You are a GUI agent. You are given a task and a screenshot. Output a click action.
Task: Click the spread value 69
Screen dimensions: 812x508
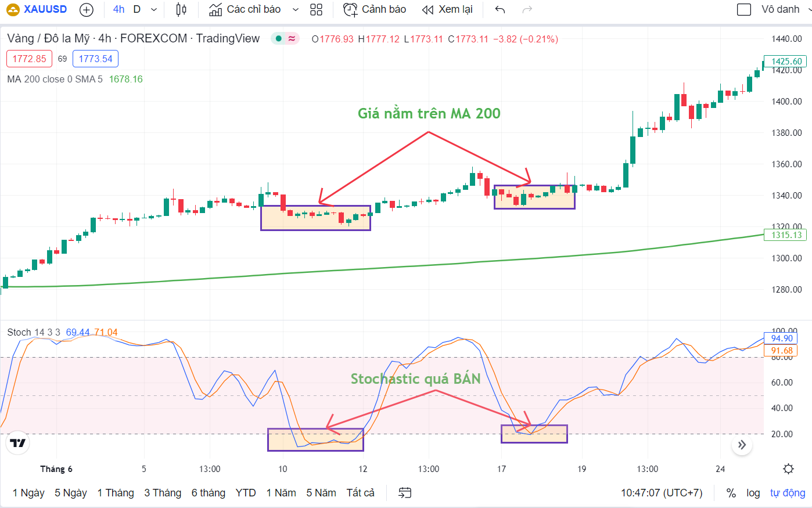click(x=62, y=59)
